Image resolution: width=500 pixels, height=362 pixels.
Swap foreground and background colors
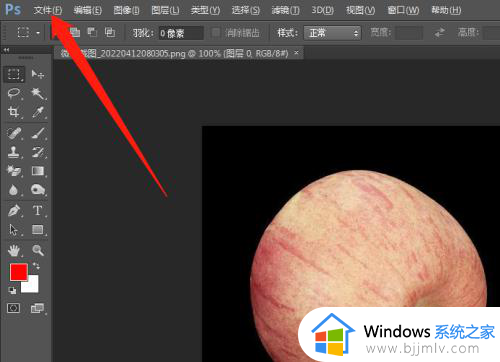tap(36, 266)
